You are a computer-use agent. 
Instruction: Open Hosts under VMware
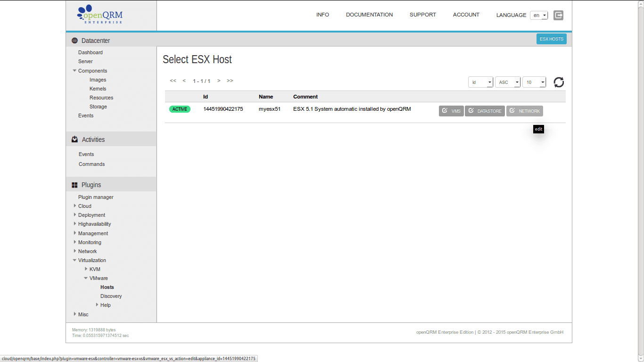click(x=107, y=287)
